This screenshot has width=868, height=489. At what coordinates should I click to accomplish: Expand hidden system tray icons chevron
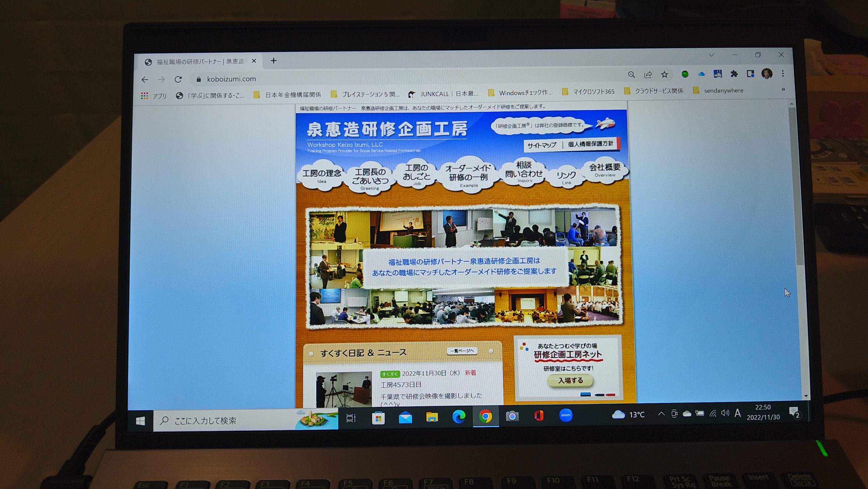click(661, 413)
